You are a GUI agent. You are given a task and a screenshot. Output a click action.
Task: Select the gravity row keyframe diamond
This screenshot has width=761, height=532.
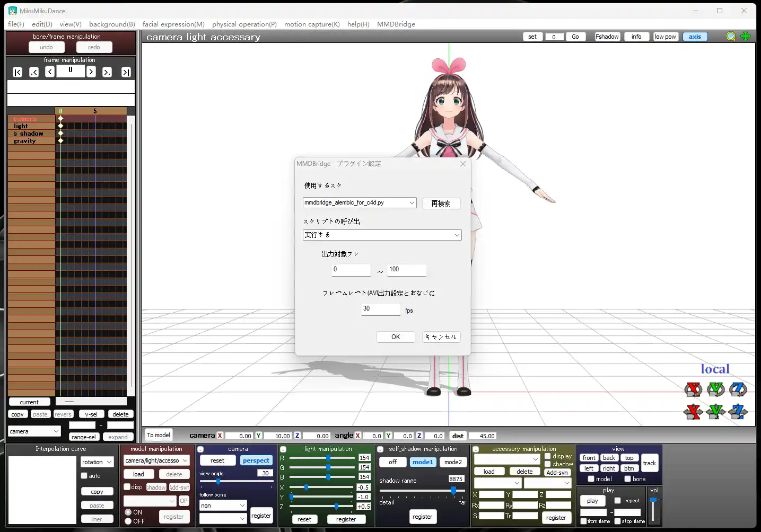[60, 141]
